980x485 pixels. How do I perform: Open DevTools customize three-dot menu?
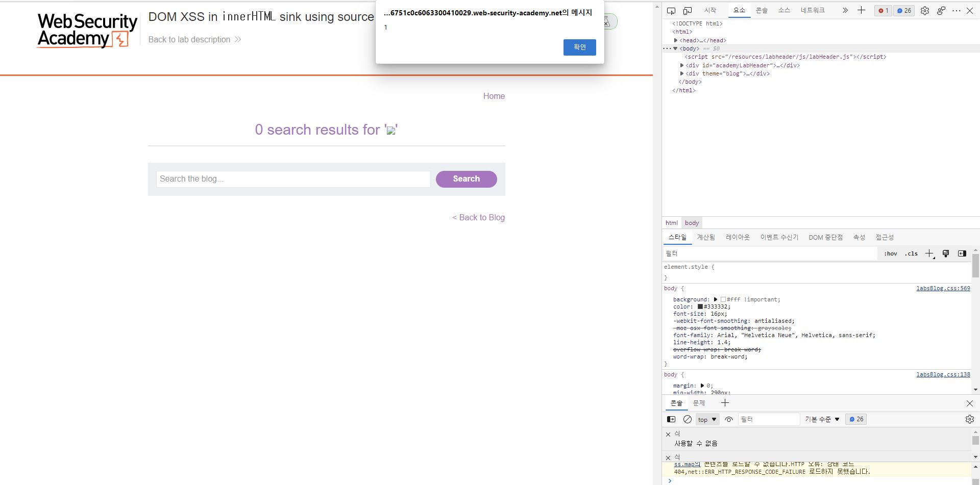tap(956, 10)
